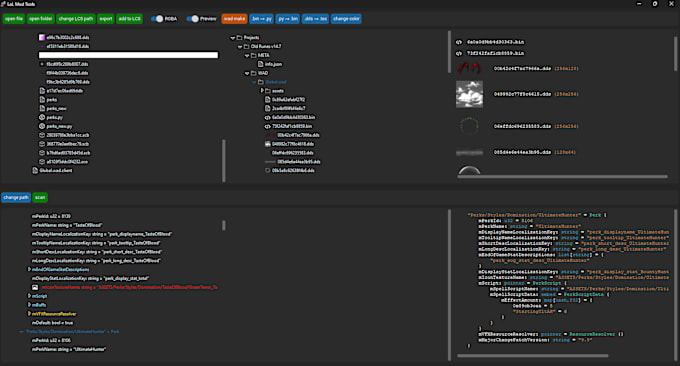This screenshot has width=680, height=366.
Task: Click the image icon beside mIconTextureName
Action: click(x=35, y=287)
